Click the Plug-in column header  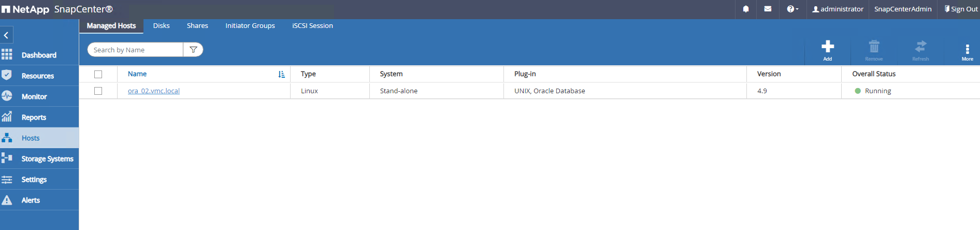pos(525,74)
